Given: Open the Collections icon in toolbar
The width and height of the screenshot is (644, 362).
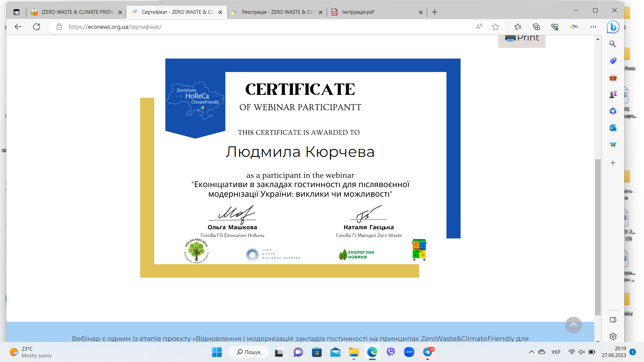Looking at the screenshot, I should coord(536,27).
